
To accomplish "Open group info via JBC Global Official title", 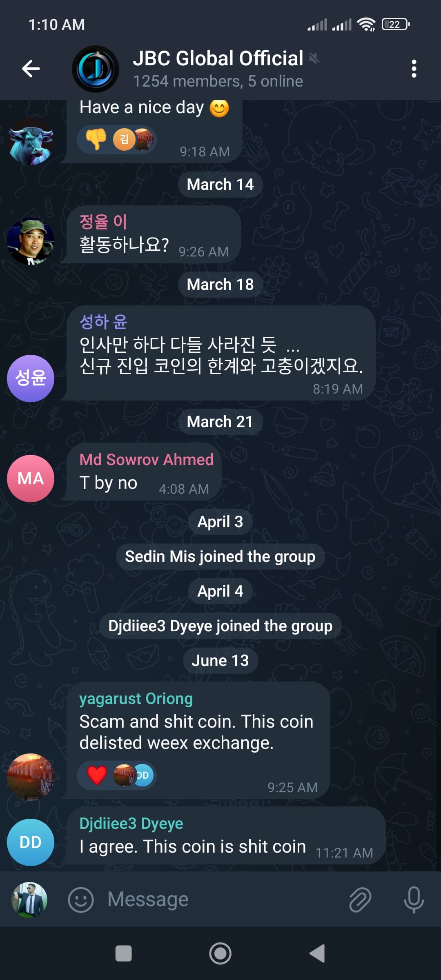I will click(218, 58).
